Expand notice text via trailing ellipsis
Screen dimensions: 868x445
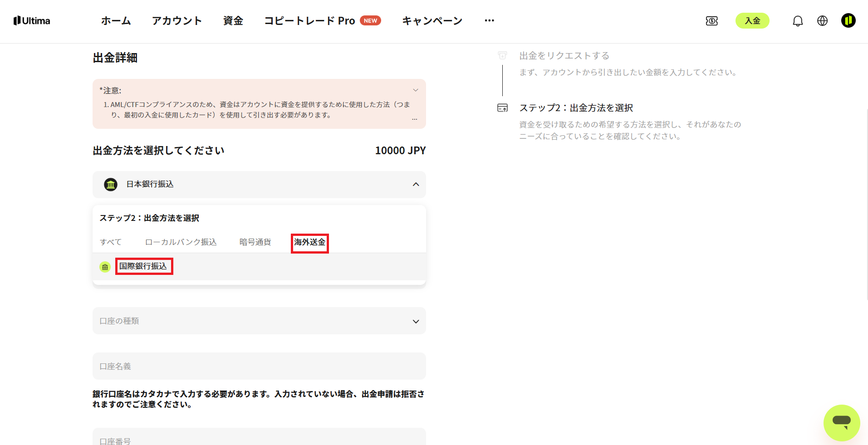click(414, 119)
